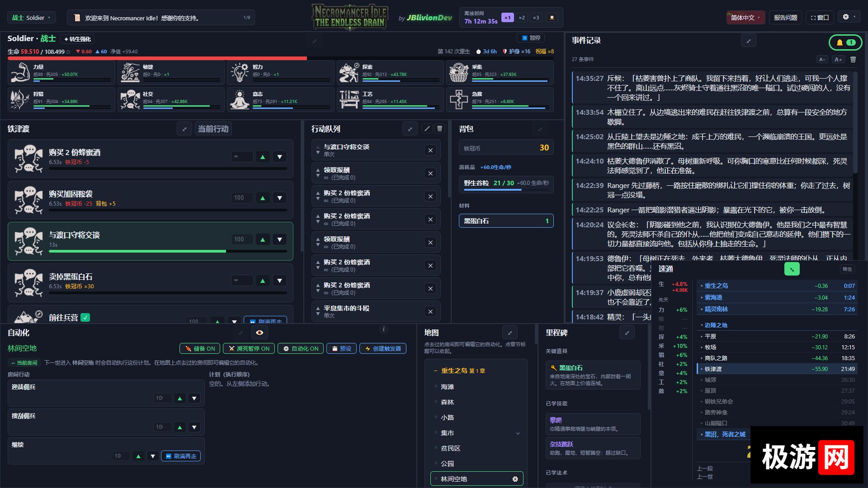
Task: Open the 战士 Soldier class dropdown
Action: (32, 18)
